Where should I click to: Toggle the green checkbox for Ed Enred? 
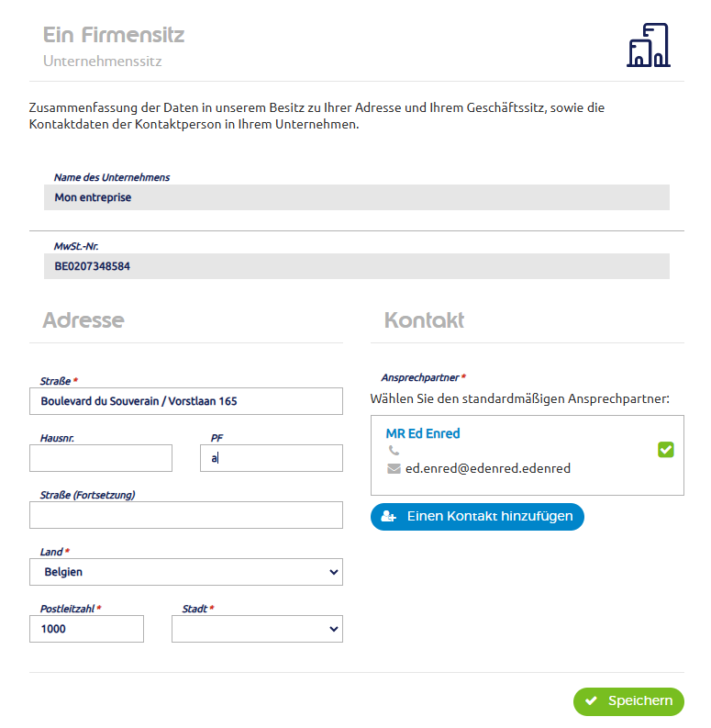tap(665, 450)
